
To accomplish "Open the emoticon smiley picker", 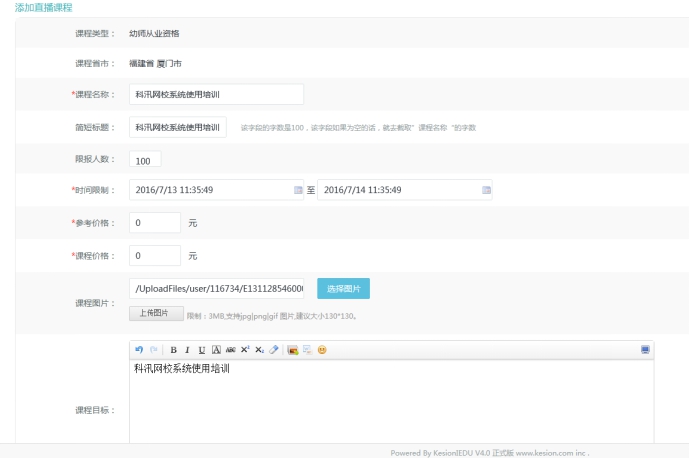I will coord(322,350).
